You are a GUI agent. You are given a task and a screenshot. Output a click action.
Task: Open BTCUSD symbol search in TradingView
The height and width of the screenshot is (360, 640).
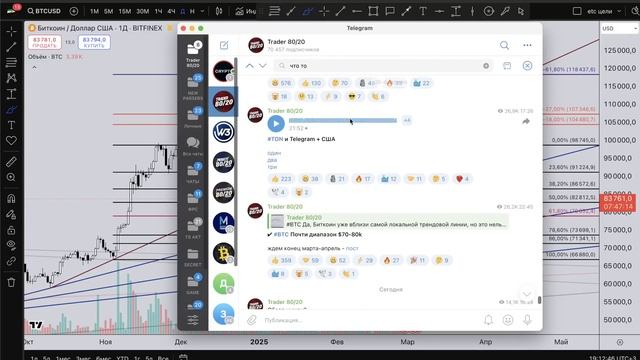coord(44,11)
